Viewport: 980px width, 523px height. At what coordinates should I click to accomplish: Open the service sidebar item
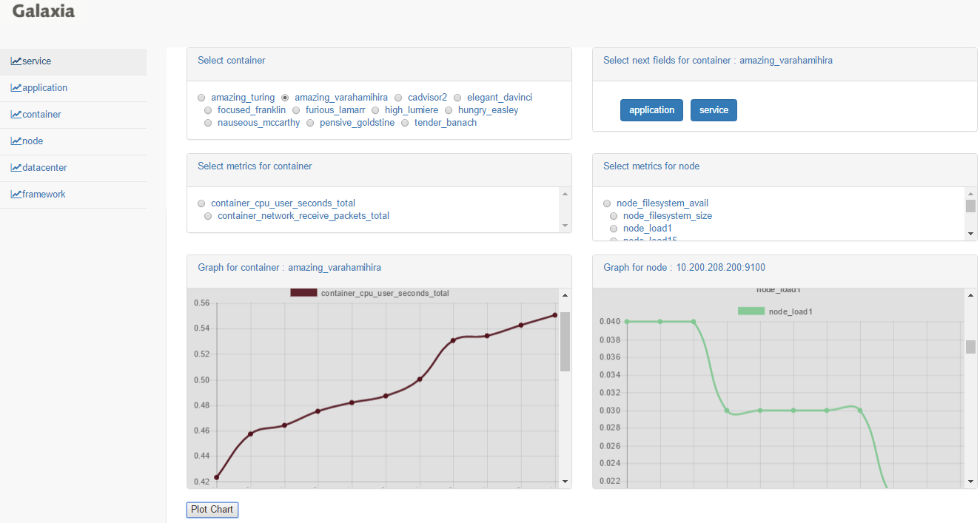pyautogui.click(x=73, y=61)
